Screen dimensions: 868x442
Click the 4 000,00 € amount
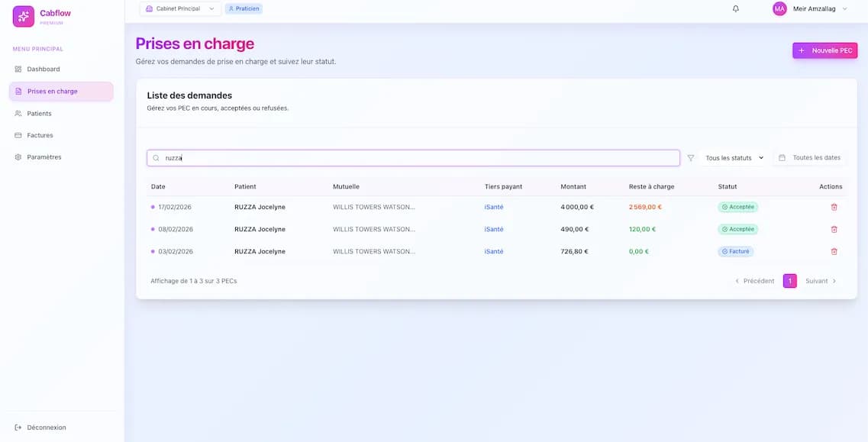(x=577, y=207)
